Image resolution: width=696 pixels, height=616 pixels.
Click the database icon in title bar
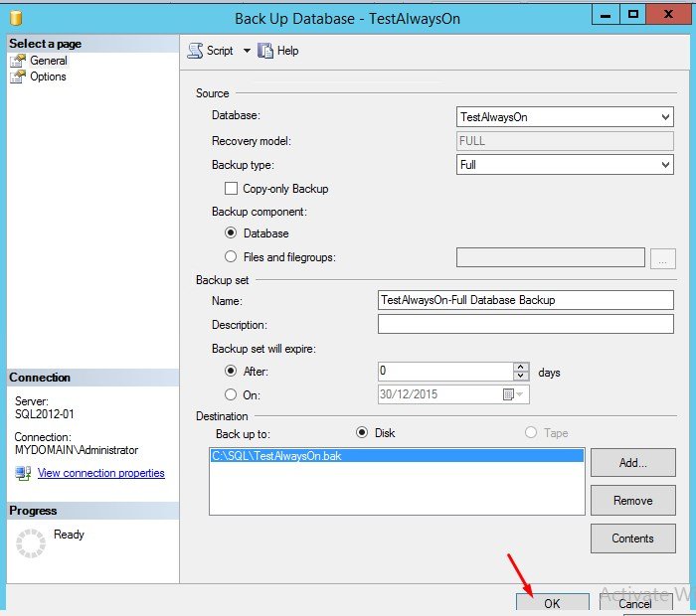14,17
